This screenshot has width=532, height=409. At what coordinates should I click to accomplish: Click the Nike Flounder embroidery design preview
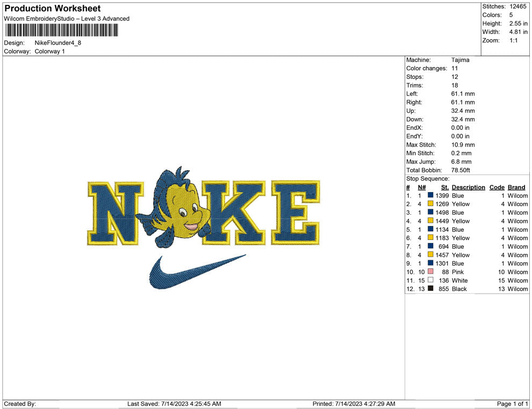[204, 228]
